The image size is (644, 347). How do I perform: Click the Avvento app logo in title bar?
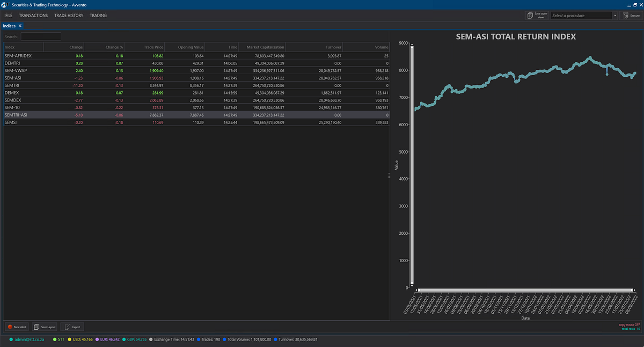tap(4, 4)
